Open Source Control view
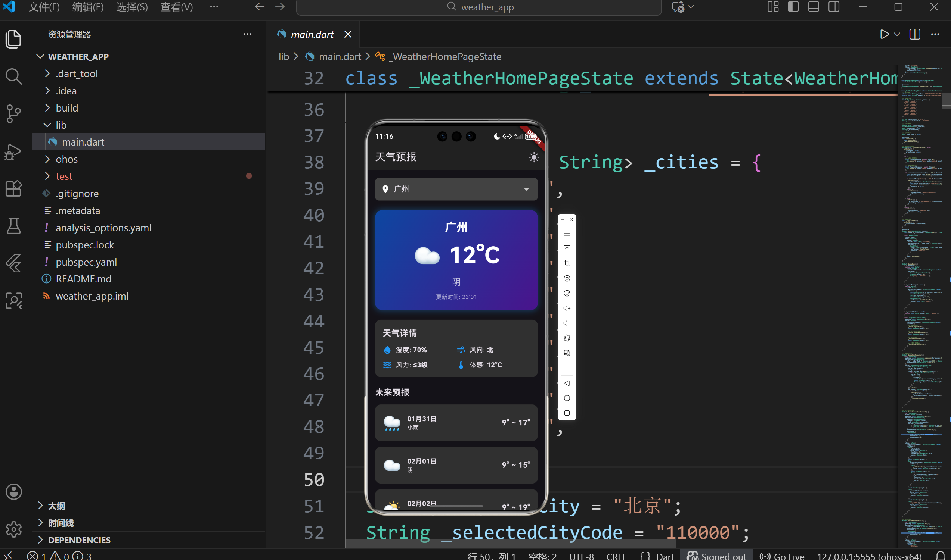 pyautogui.click(x=13, y=113)
